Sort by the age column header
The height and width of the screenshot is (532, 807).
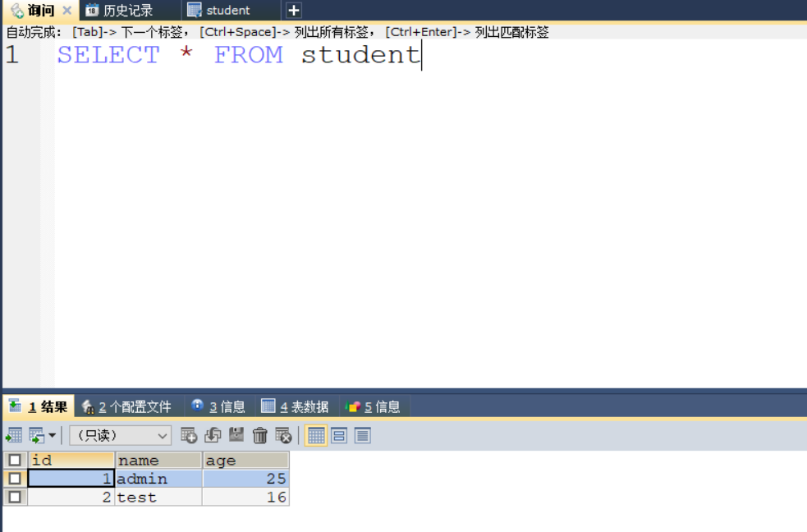point(246,460)
